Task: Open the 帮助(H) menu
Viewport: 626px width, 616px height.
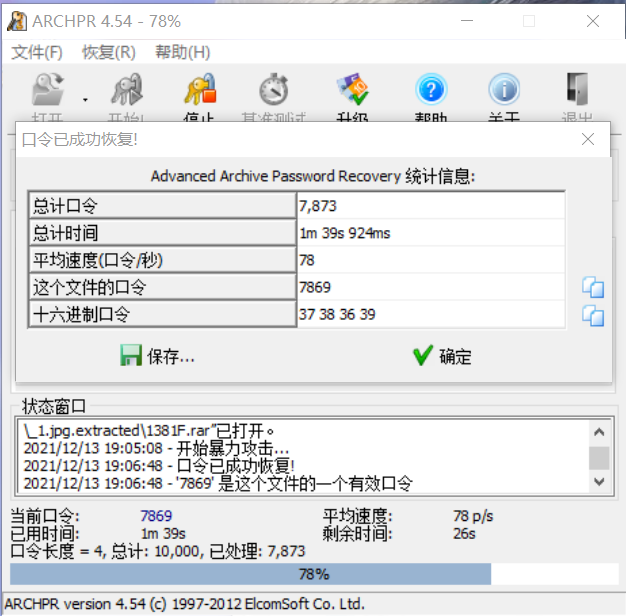Action: click(x=182, y=52)
